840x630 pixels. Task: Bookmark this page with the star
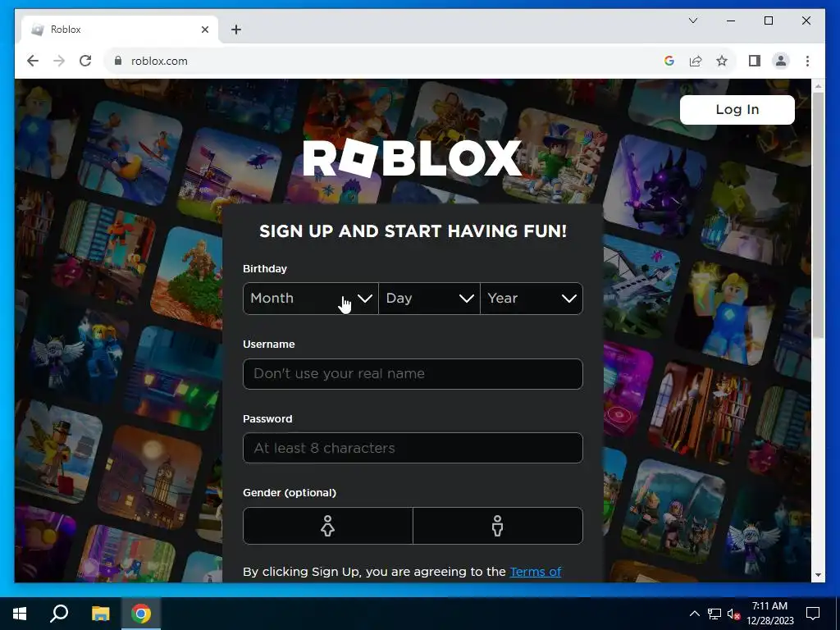[x=722, y=61]
